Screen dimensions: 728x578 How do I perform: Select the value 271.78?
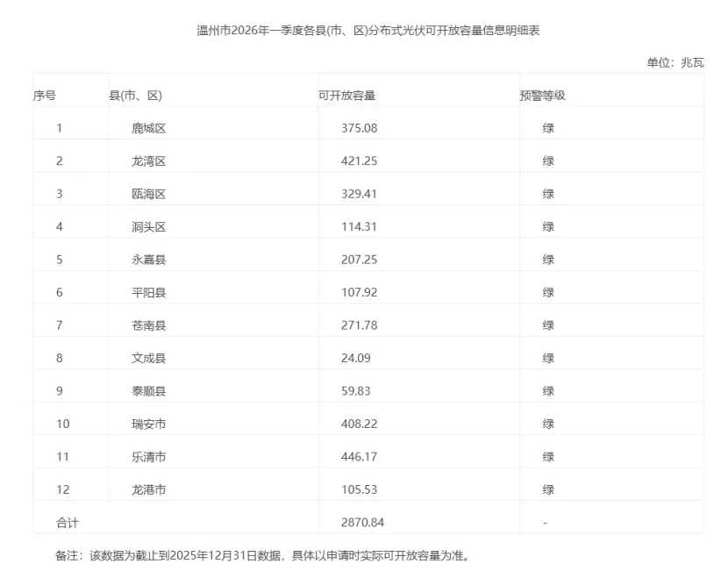point(359,325)
